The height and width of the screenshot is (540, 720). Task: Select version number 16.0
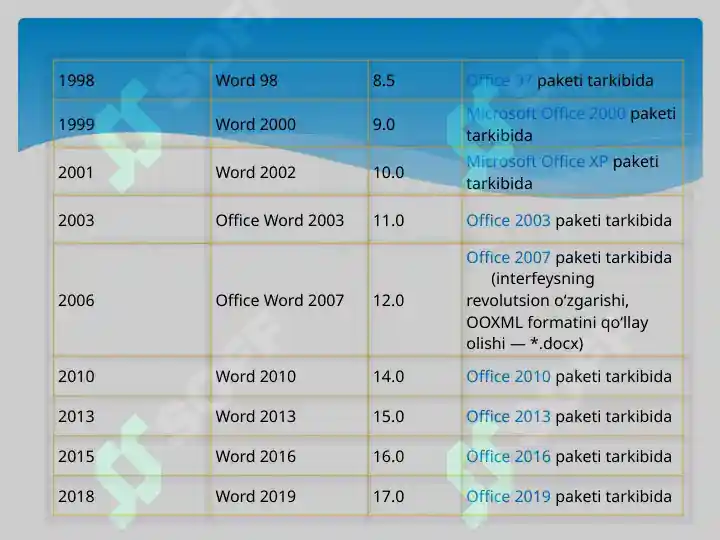388,456
